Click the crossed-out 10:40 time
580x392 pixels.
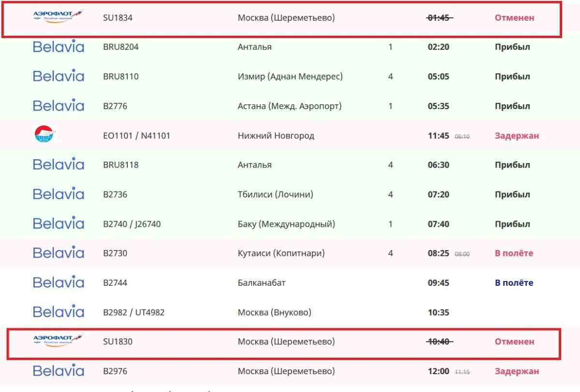[x=439, y=342]
